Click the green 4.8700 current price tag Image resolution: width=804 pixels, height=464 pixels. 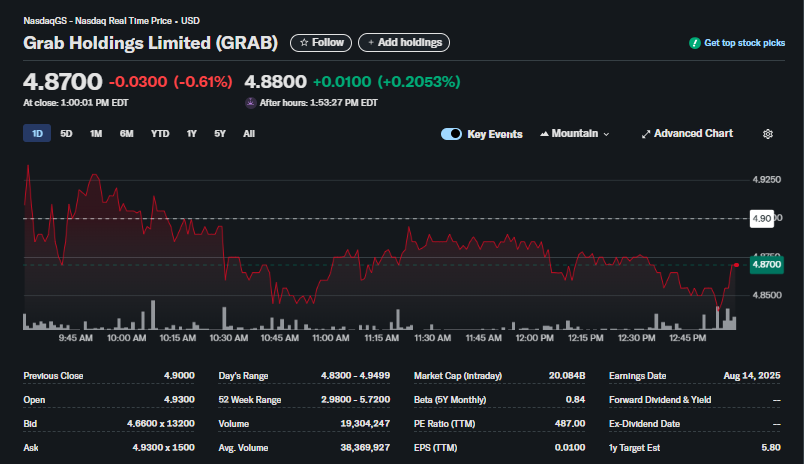pyautogui.click(x=767, y=265)
